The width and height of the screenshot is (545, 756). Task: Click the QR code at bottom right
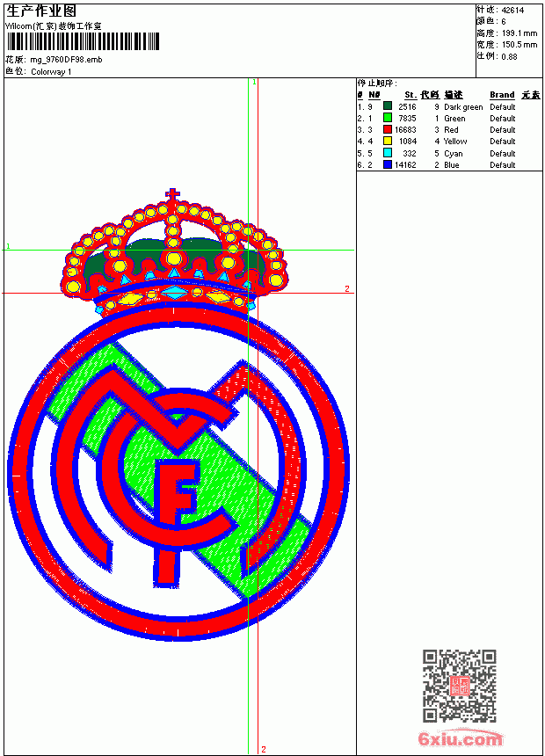(460, 685)
